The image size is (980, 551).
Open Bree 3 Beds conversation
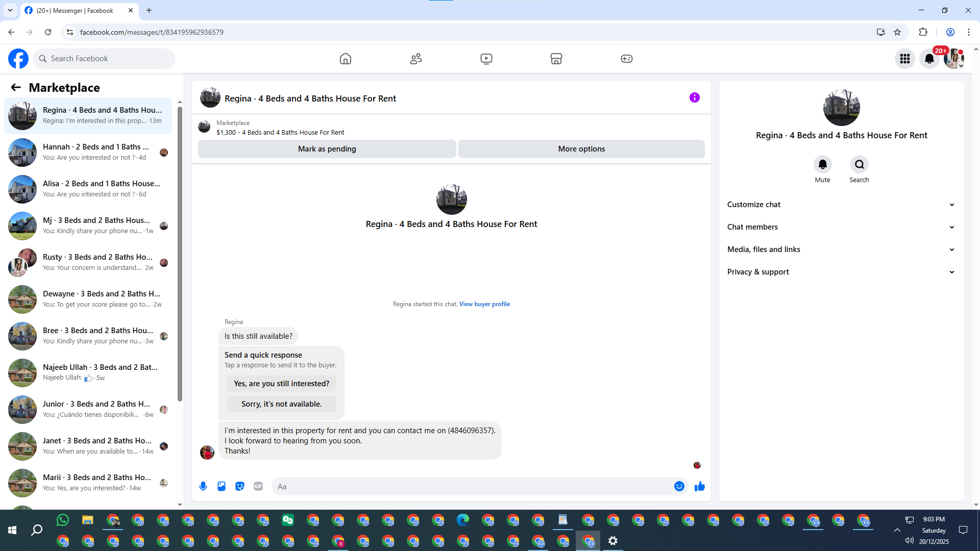[88, 336]
